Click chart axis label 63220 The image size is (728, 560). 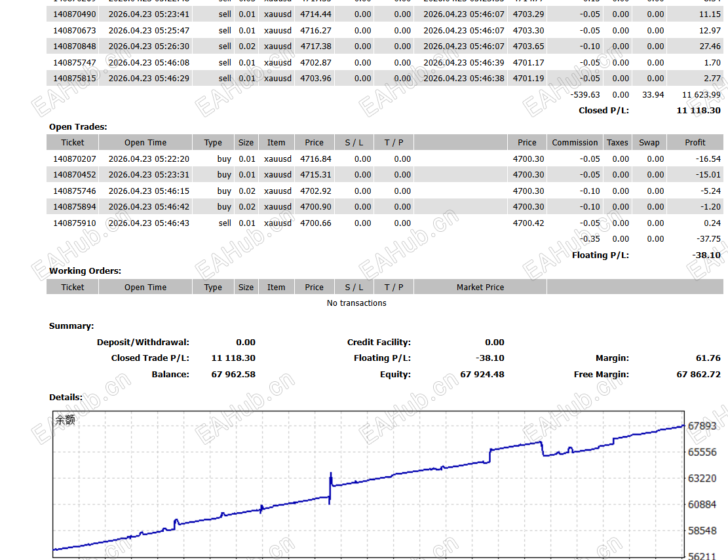[x=702, y=478]
